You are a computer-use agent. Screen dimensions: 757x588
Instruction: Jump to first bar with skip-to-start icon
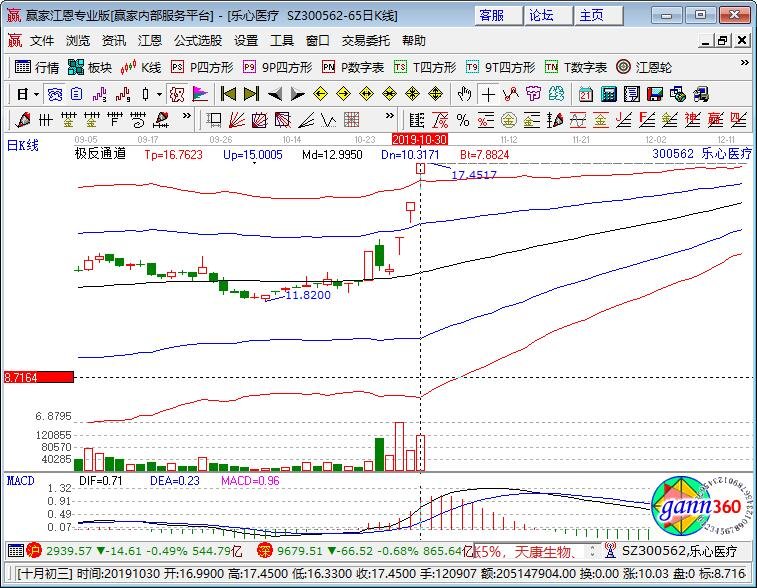click(228, 94)
